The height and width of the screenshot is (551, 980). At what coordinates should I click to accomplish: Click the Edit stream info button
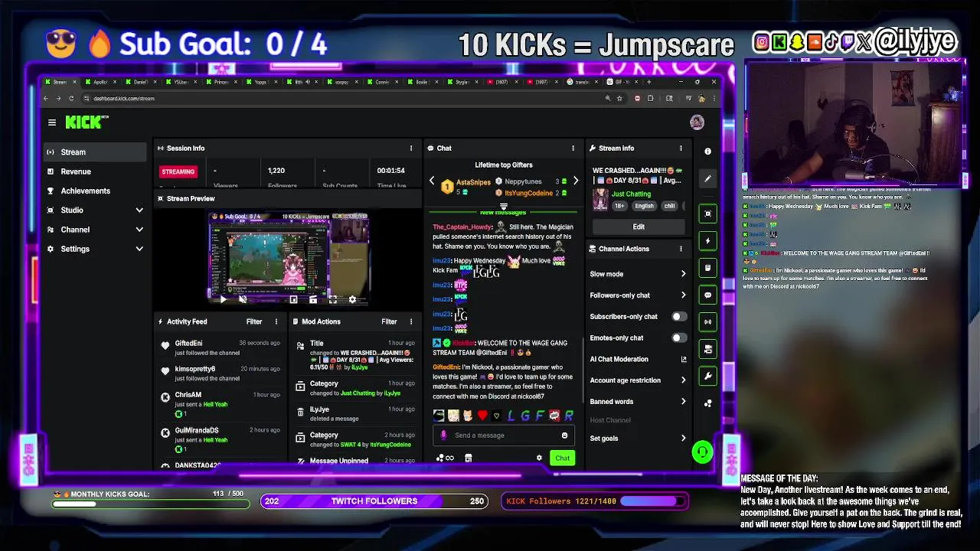[x=639, y=227]
